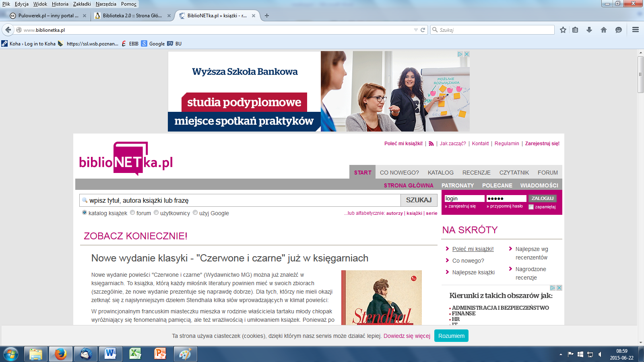Open the 'Koha › Log in to Koha' bookmark
This screenshot has height=362, width=644.
[x=29, y=44]
